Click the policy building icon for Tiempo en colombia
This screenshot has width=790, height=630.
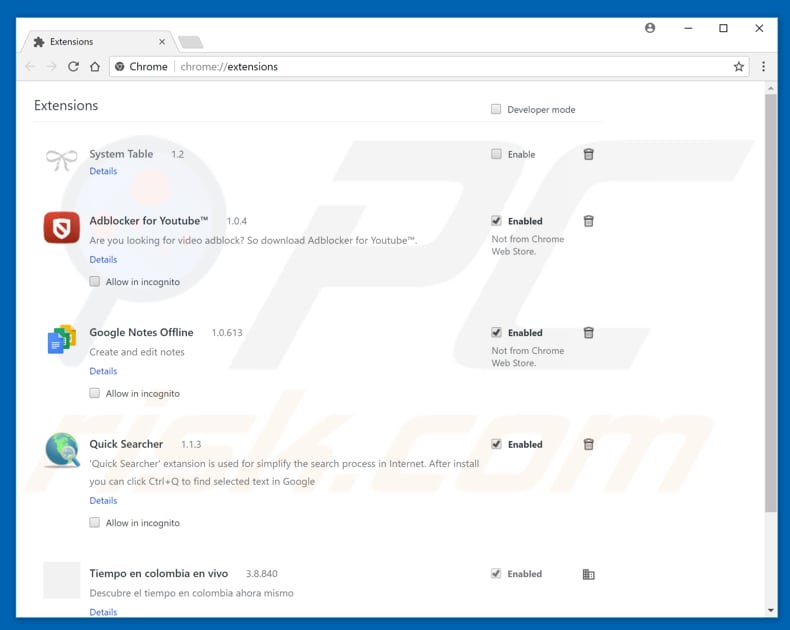(x=588, y=574)
